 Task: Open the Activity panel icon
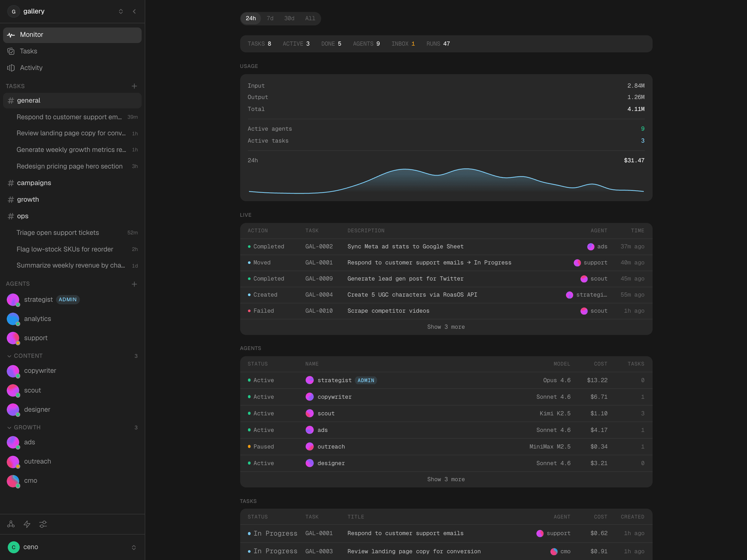[11, 68]
